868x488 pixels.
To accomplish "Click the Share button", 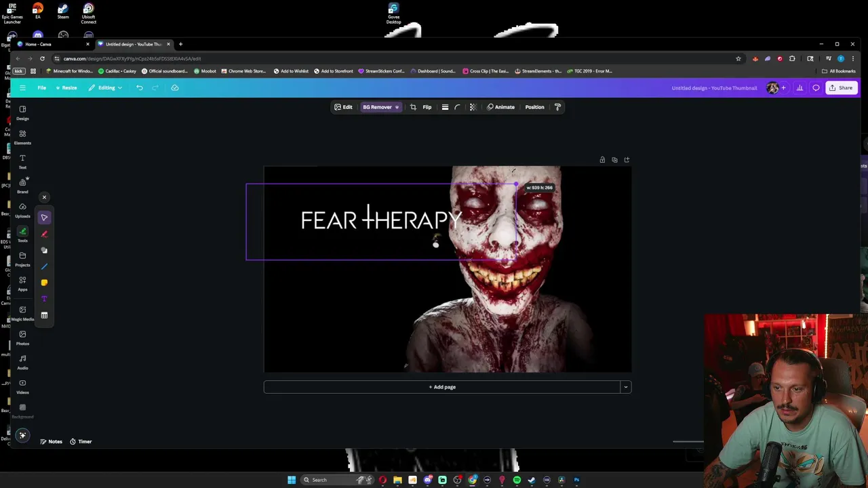I will click(841, 87).
